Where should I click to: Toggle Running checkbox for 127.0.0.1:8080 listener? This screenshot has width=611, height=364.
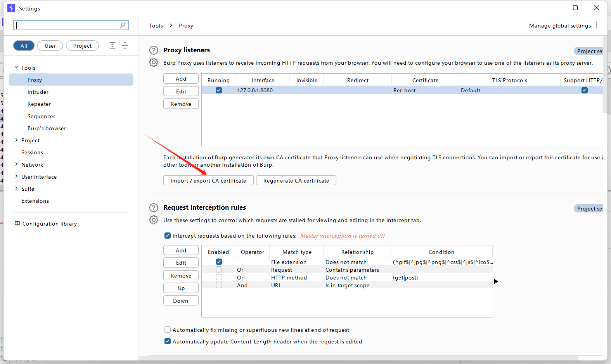(x=219, y=90)
